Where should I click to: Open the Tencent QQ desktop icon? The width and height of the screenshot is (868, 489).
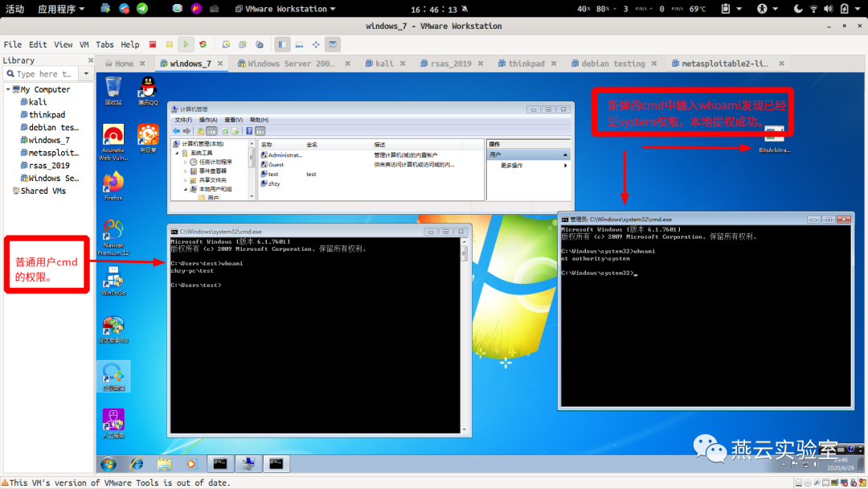click(148, 91)
